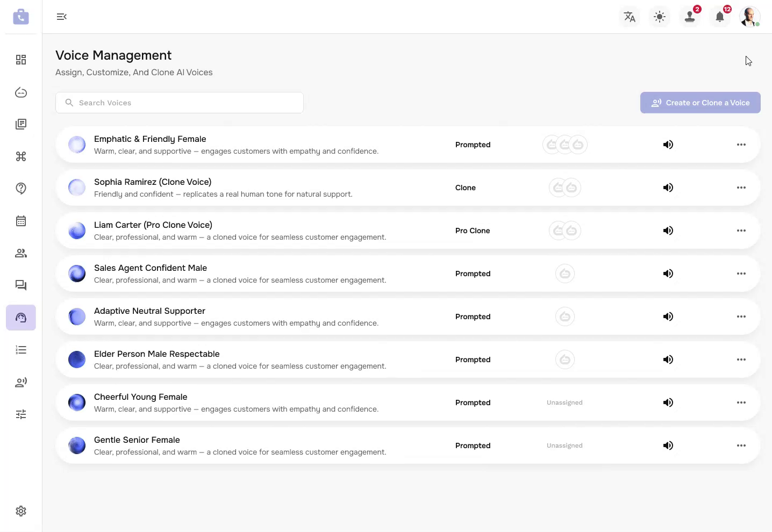Open notifications bell with 12 unread
Image resolution: width=772 pixels, height=532 pixels.
tap(720, 17)
